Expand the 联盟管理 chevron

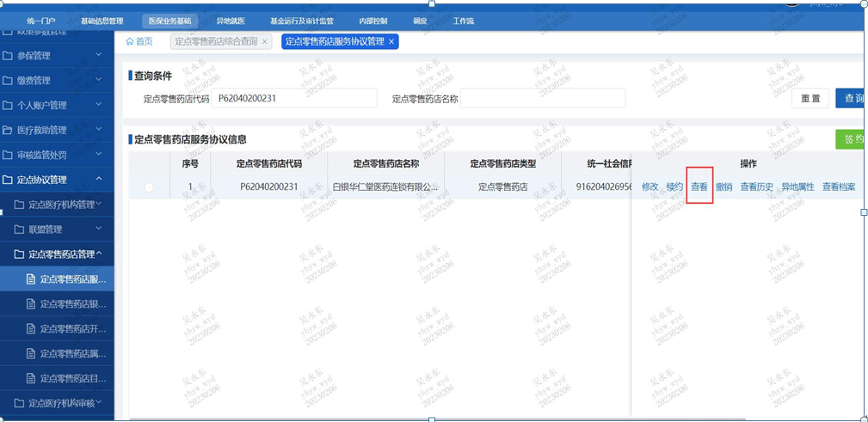click(99, 228)
